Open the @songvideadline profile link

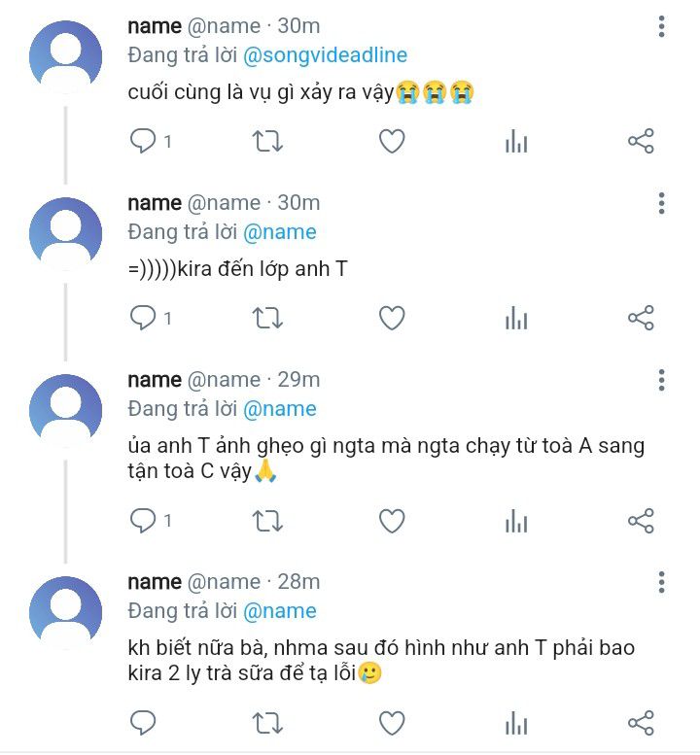click(x=325, y=55)
